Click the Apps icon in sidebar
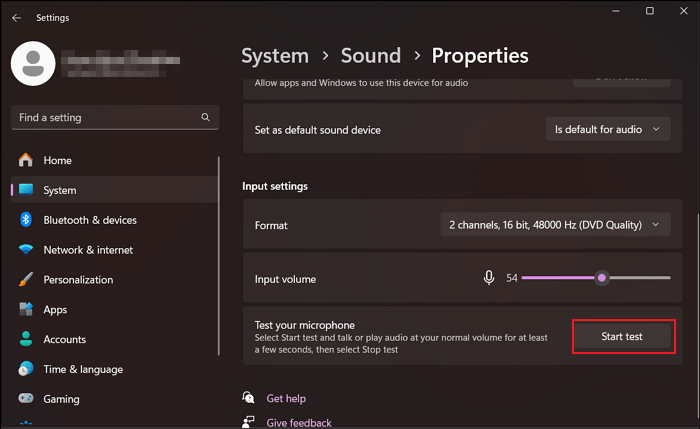This screenshot has height=429, width=700. tap(25, 310)
